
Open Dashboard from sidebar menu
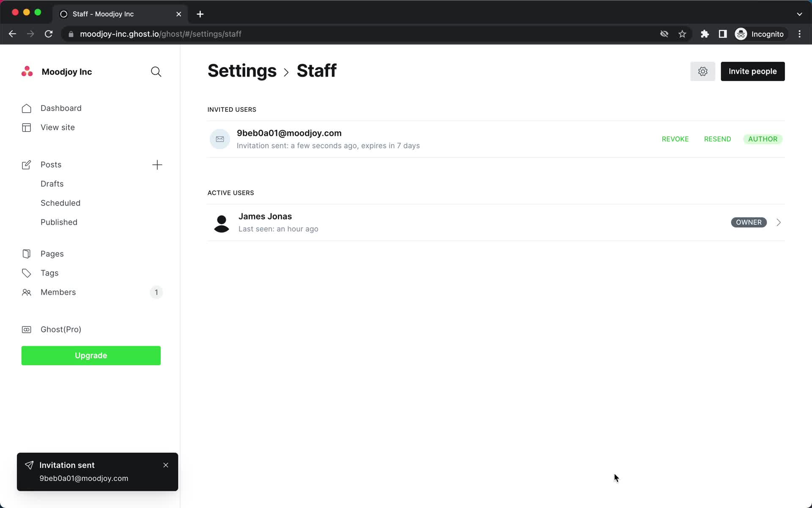pyautogui.click(x=61, y=108)
